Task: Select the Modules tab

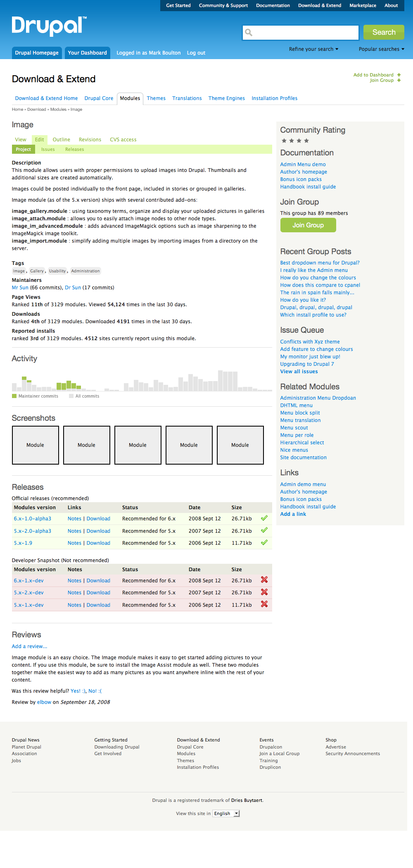Action: (130, 98)
